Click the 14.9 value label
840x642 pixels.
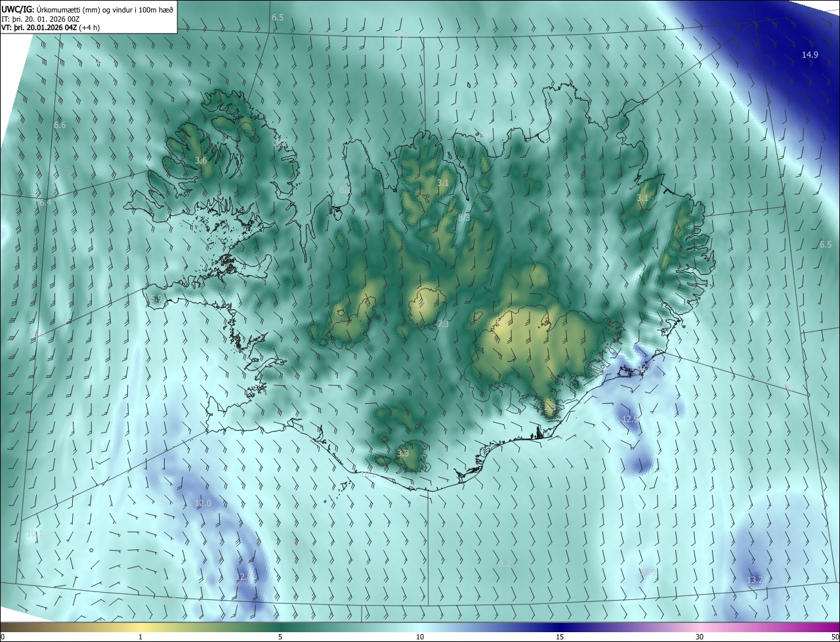[810, 54]
